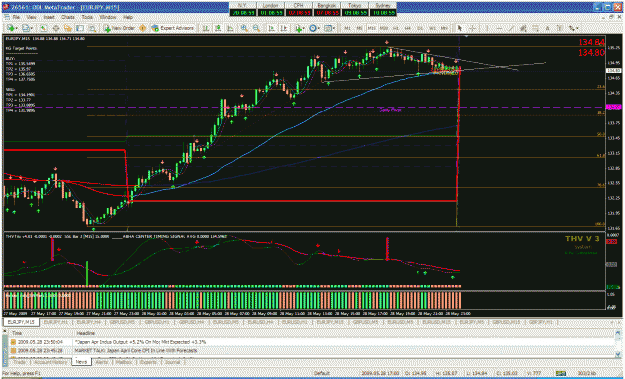Toggle the Terminal window icon
The image size is (625, 379).
click(80, 28)
